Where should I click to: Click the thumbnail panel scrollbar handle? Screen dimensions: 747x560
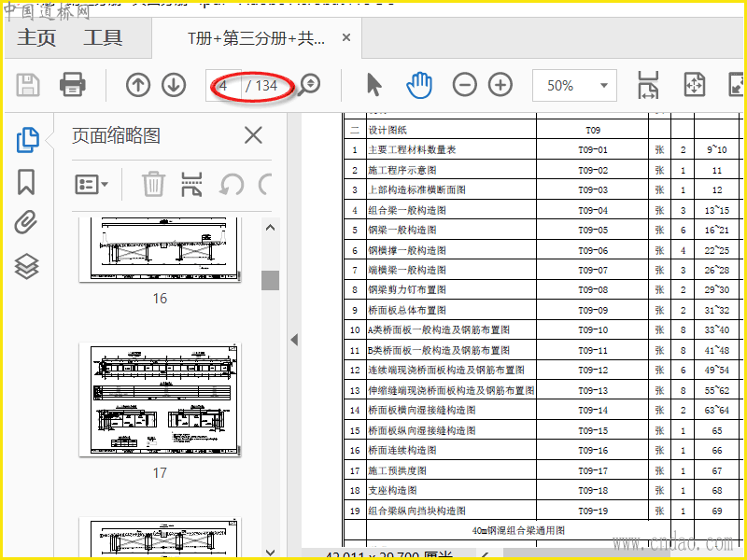click(x=270, y=280)
